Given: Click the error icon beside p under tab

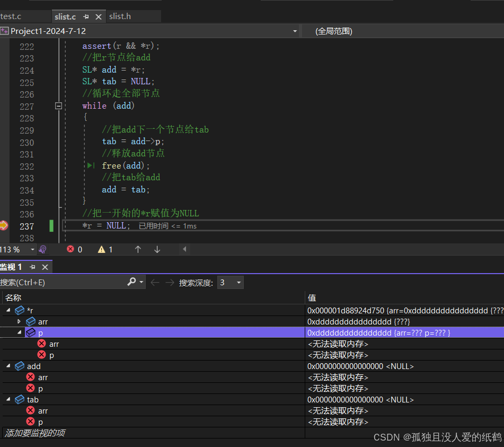Looking at the screenshot, I should (x=31, y=421).
